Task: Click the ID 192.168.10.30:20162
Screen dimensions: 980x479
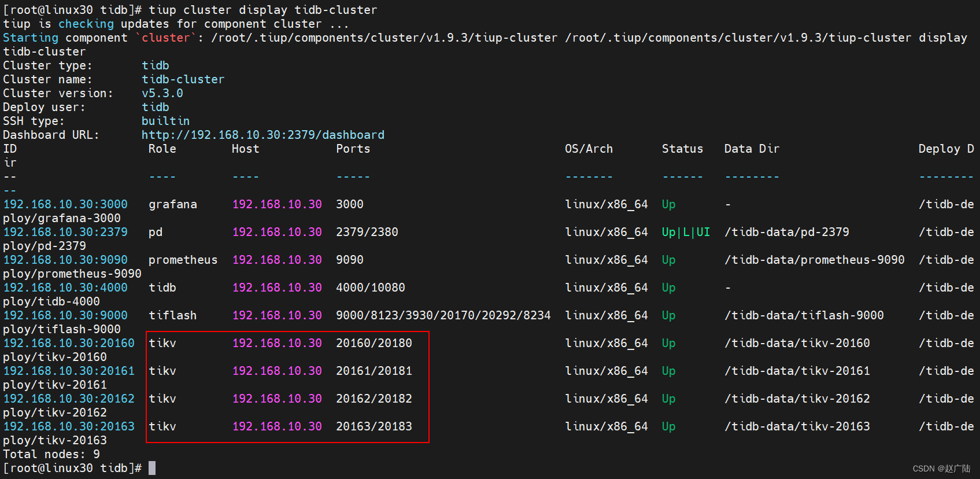Action: point(69,399)
